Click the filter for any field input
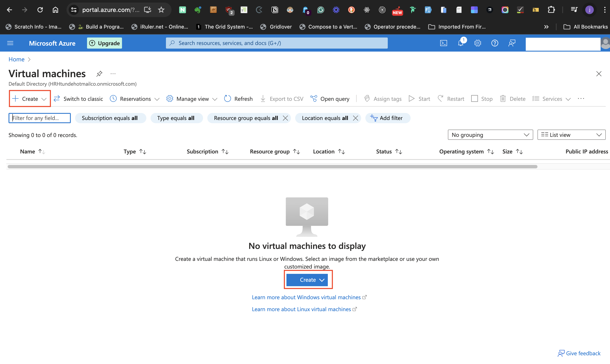Screen dimensions: 610x364 (x=39, y=118)
